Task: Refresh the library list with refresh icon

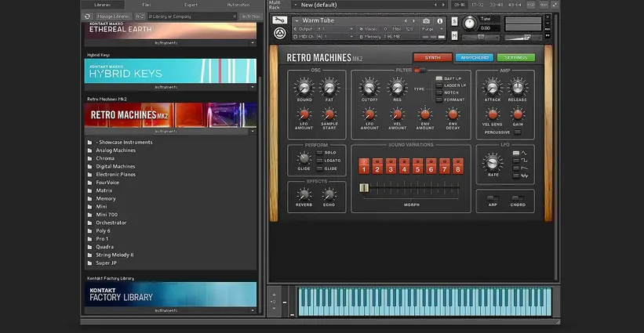Action: pos(87,16)
